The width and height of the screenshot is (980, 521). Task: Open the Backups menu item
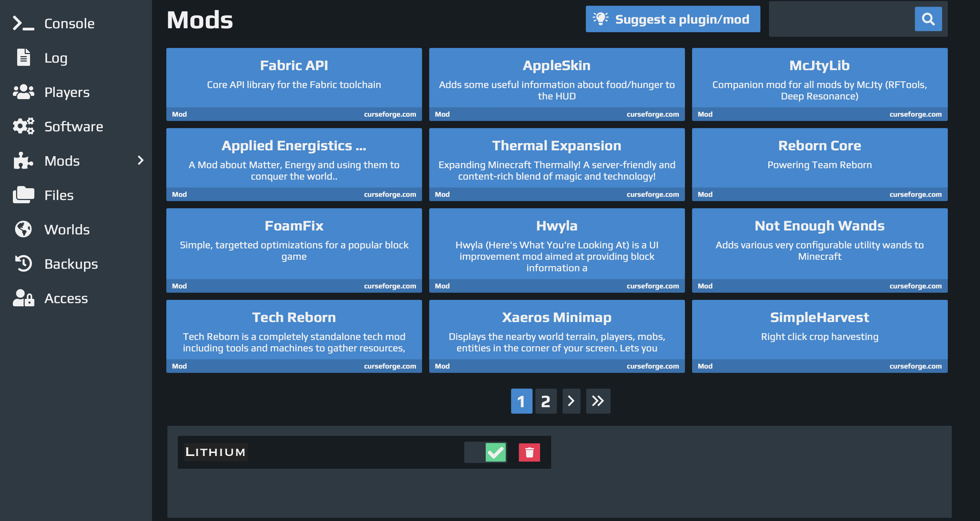pos(76,263)
